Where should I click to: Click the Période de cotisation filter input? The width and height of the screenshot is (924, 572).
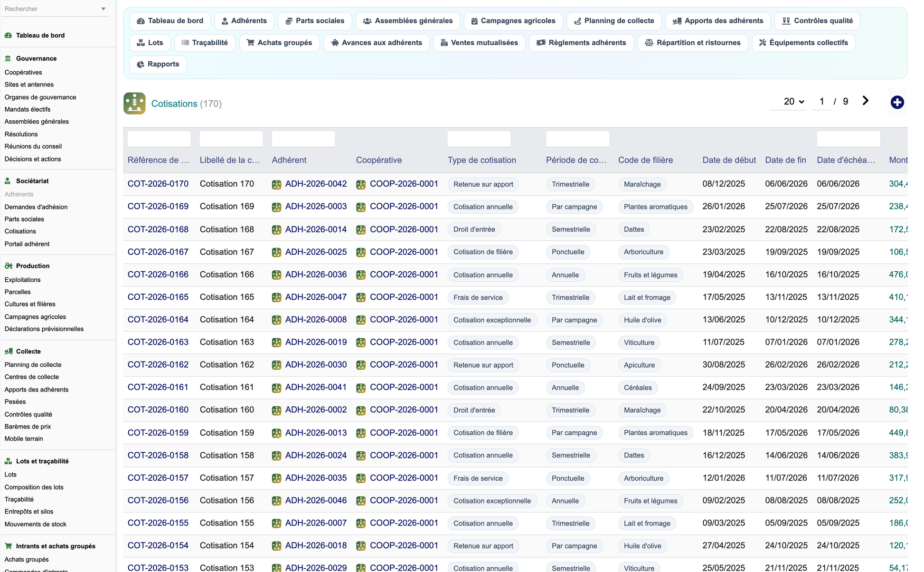pyautogui.click(x=577, y=139)
